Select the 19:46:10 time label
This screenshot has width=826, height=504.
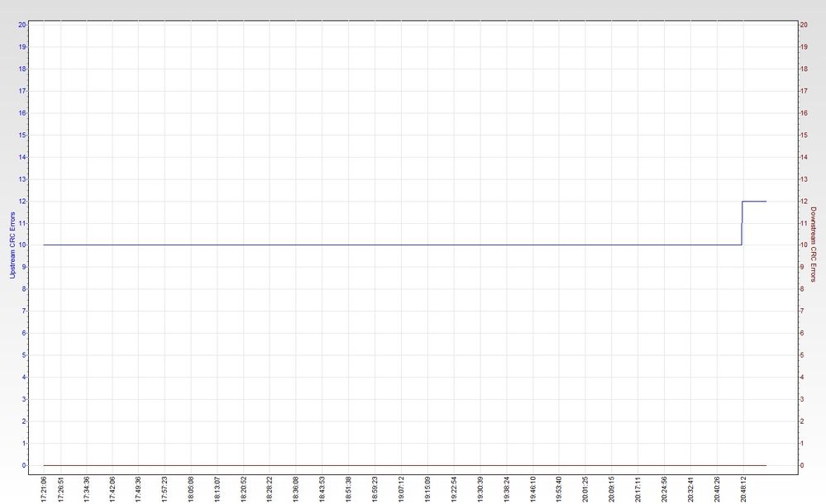(x=532, y=490)
